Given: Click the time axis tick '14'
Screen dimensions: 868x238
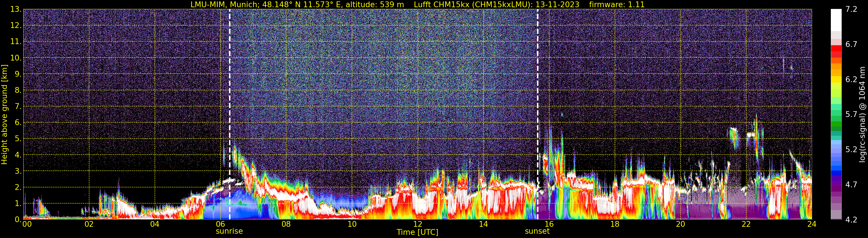Looking at the screenshot, I should pos(483,224).
